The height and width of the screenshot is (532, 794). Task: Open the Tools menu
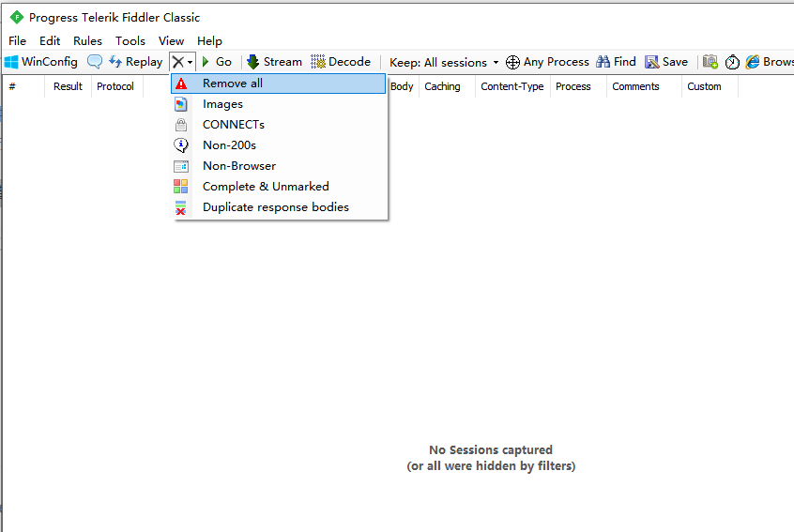(130, 41)
